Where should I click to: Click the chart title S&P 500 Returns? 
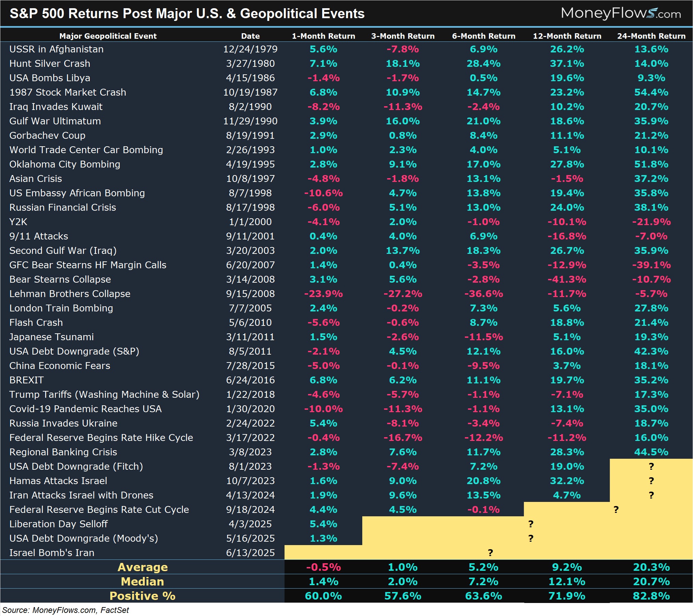(187, 14)
